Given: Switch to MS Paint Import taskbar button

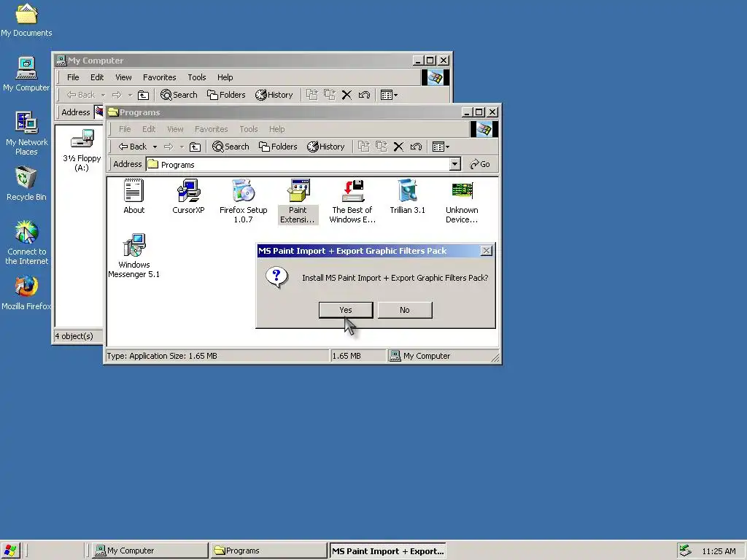Looking at the screenshot, I should pyautogui.click(x=387, y=551).
